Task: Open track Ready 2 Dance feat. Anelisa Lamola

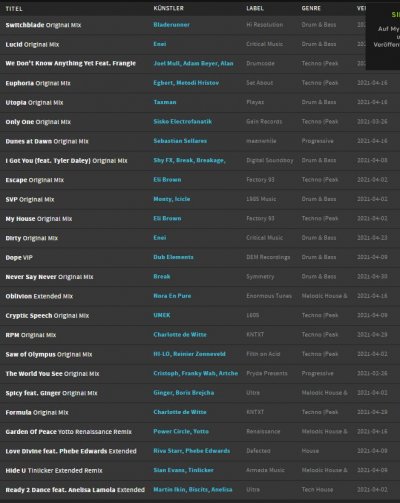Action: [75, 490]
